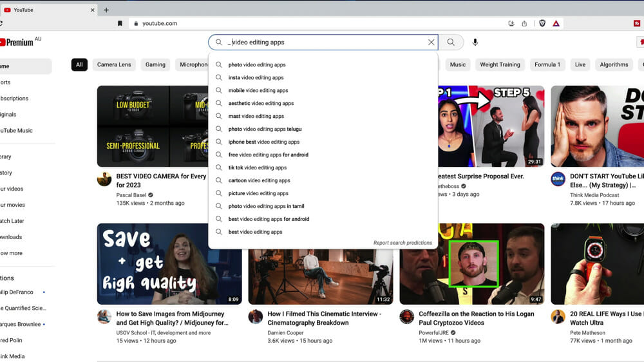Select the 'Gaming' filter chip

[155, 64]
